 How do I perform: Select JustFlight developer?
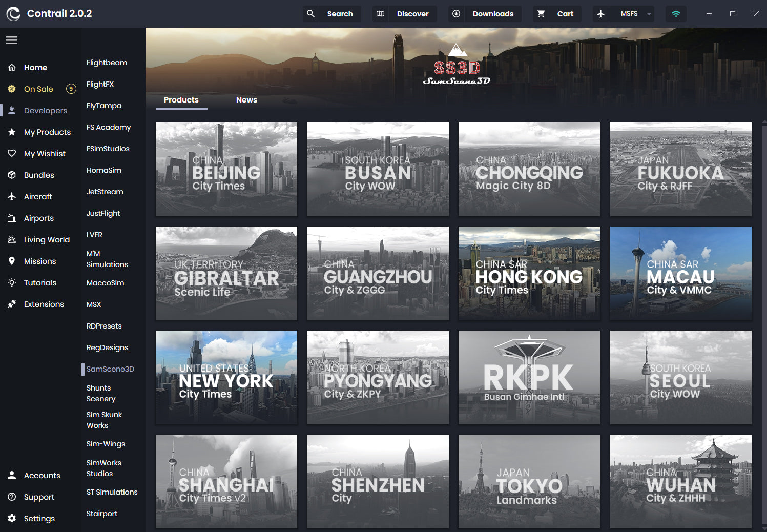pyautogui.click(x=103, y=213)
